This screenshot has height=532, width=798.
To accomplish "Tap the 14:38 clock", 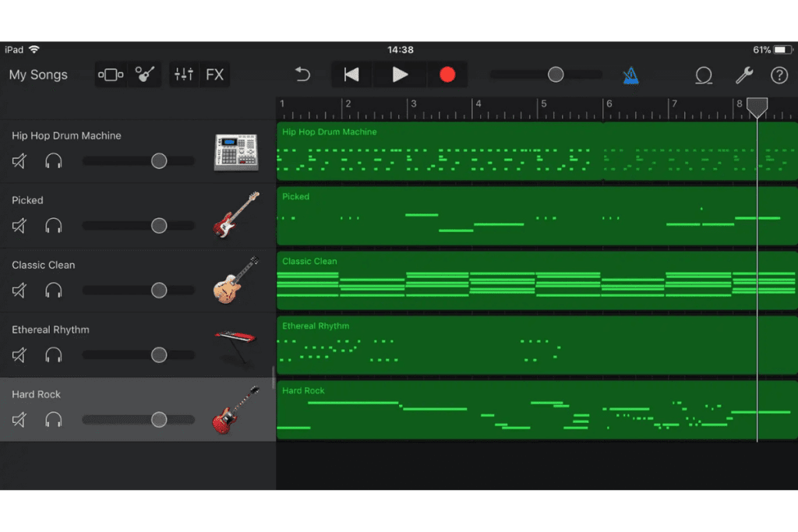I will 401,50.
